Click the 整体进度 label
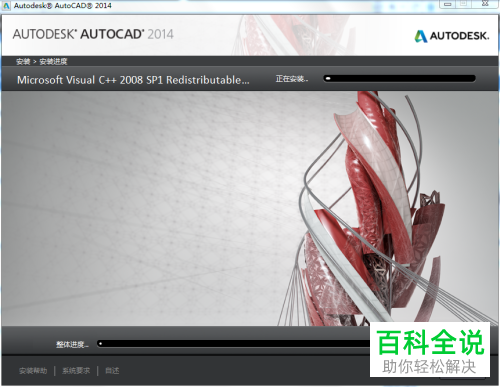Image resolution: width=500 pixels, height=387 pixels. coord(72,344)
